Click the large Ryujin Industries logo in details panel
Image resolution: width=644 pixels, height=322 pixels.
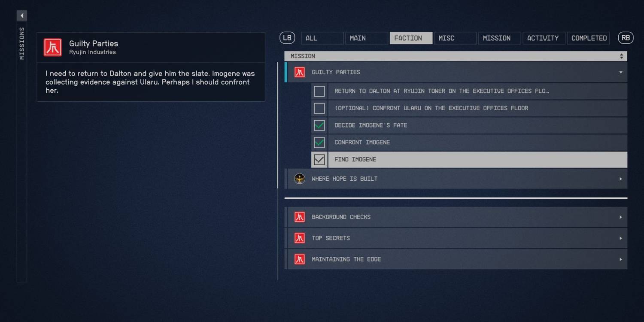tap(53, 47)
